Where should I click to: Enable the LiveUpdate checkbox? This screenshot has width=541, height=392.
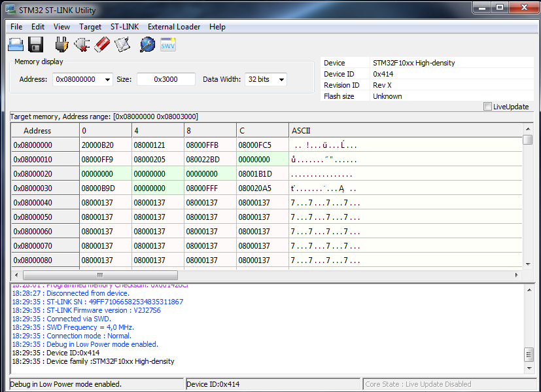pyautogui.click(x=487, y=107)
